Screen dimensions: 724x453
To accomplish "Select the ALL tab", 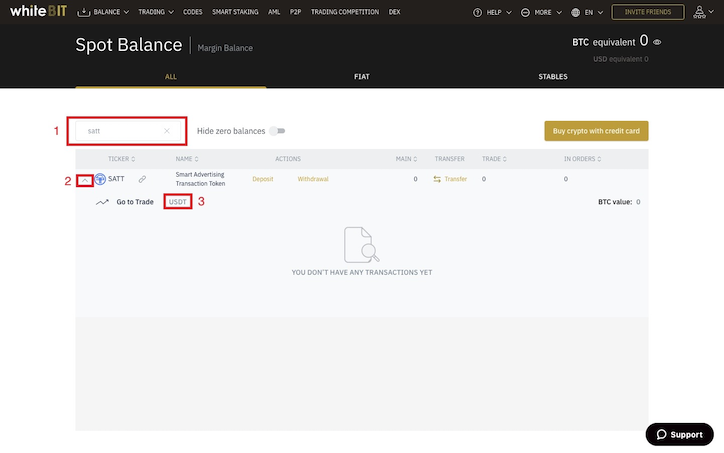I will pos(171,77).
